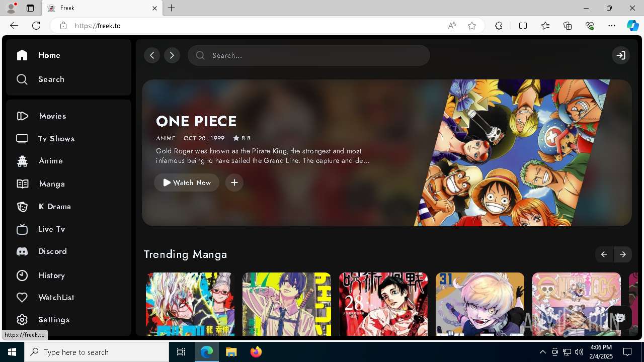Show hidden system tray icons
Screen dimensions: 644x362
(x=542, y=352)
